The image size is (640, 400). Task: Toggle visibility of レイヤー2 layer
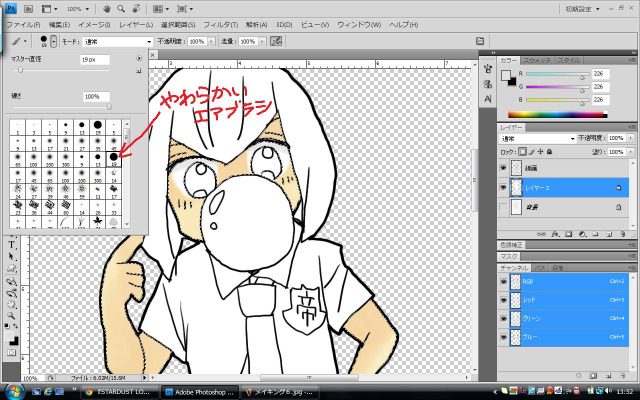(503, 187)
